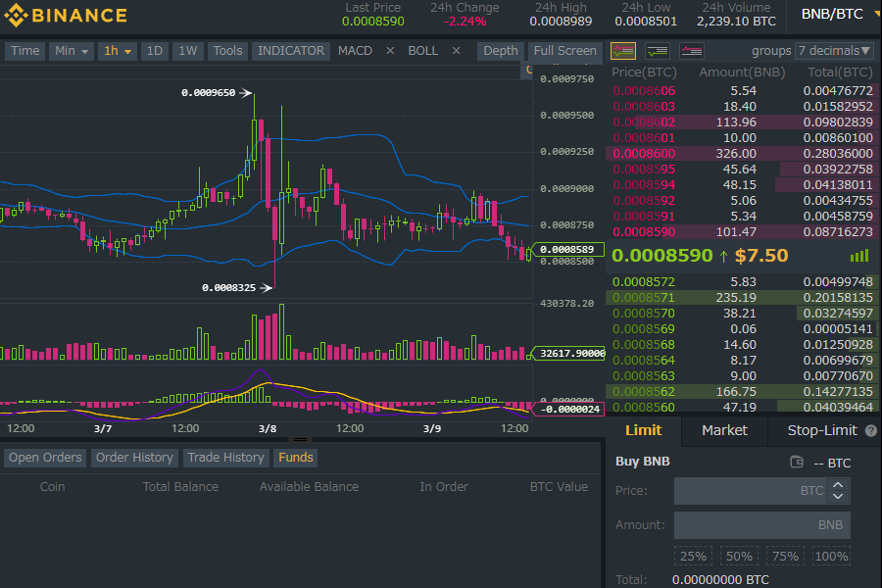Open the Stop-Limit help icon

pyautogui.click(x=871, y=431)
